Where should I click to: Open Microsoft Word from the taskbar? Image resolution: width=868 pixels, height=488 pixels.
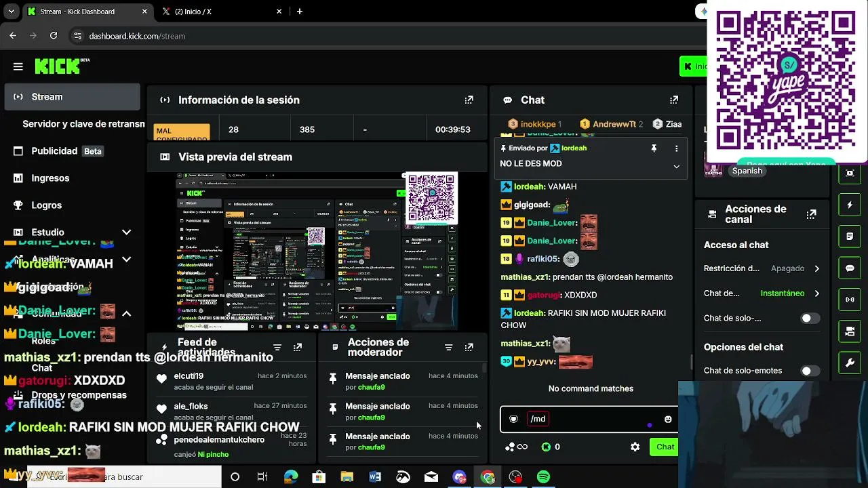click(375, 477)
